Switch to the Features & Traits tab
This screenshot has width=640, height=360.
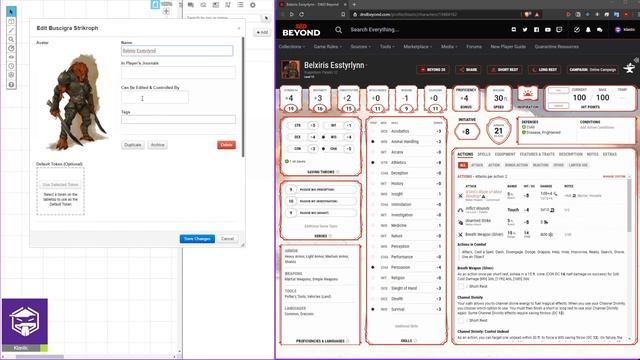tap(537, 154)
